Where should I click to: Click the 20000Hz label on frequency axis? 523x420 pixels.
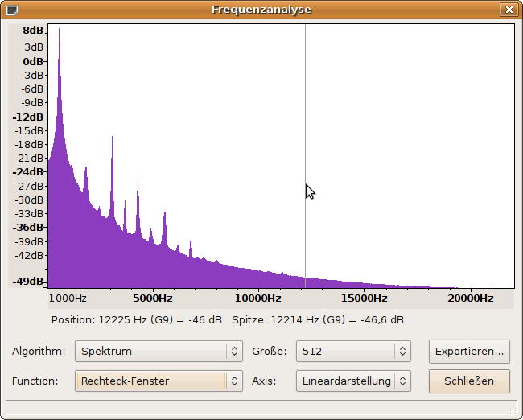[x=471, y=299]
